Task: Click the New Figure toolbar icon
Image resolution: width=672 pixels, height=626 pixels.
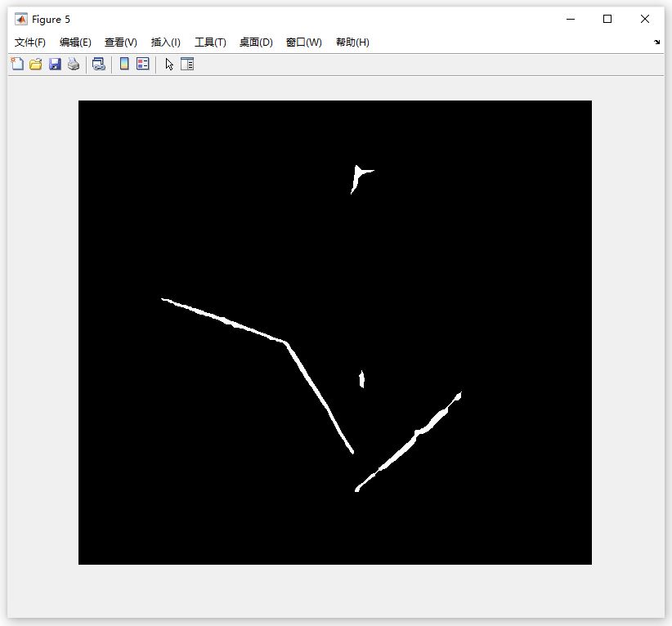Action: [x=17, y=64]
